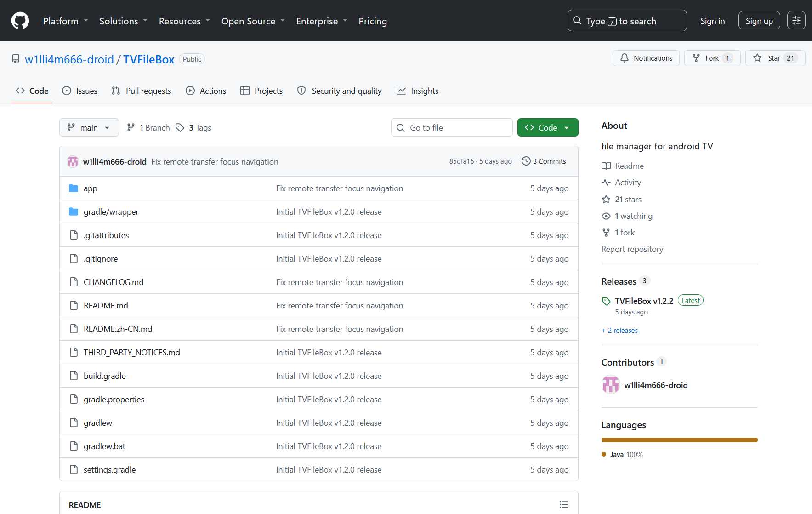Viewport: 812px width, 514px height.
Task: Click the README.md file icon
Action: coord(74,305)
